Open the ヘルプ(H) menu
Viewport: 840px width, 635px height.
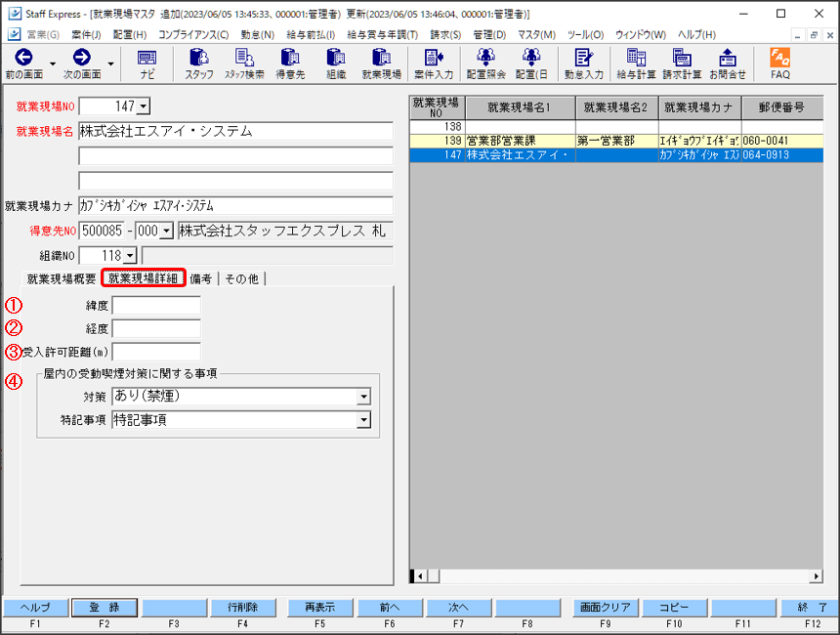[x=696, y=35]
